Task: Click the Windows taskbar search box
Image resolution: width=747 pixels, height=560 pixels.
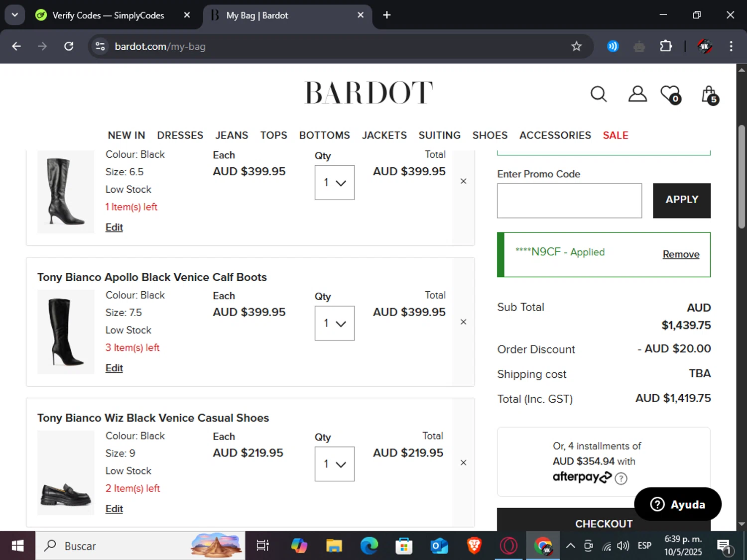Action: point(140,546)
